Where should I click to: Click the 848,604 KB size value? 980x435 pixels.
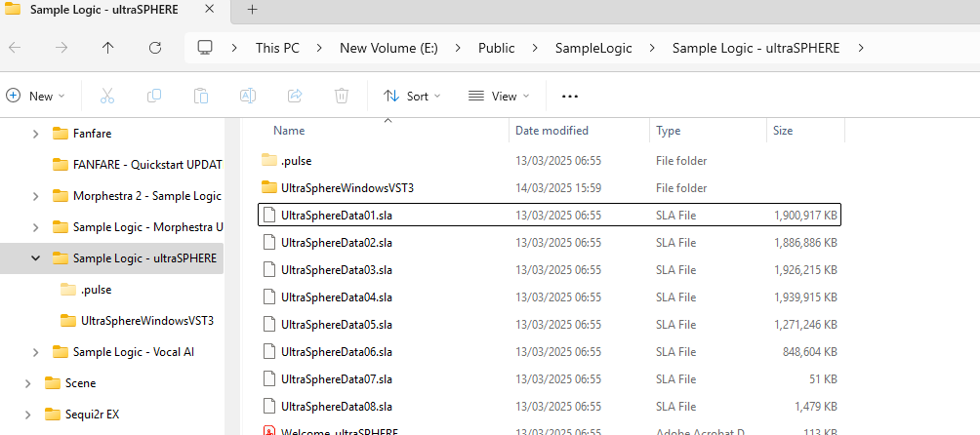pos(810,351)
